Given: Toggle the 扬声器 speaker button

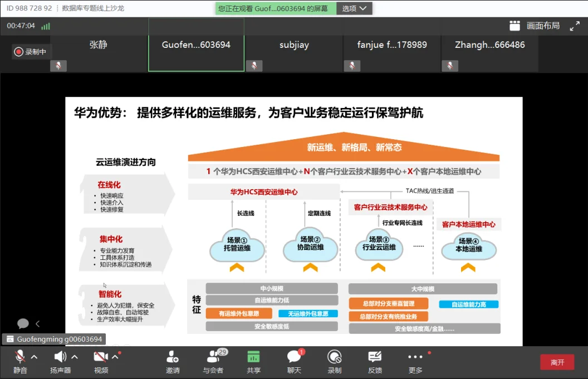Looking at the screenshot, I should (x=60, y=357).
